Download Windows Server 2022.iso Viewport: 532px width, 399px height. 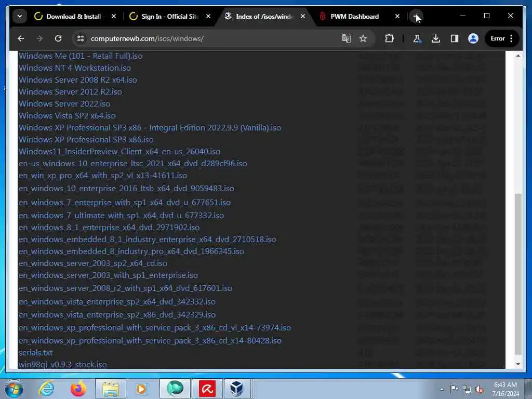(64, 103)
